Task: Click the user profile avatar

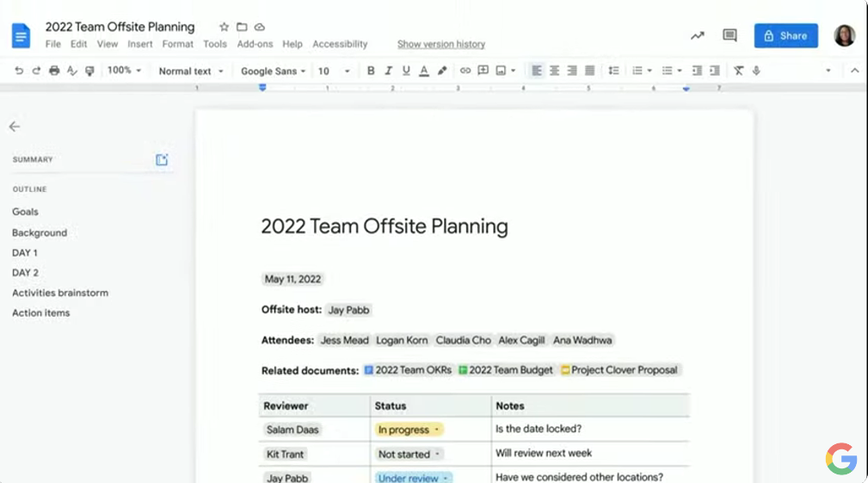Action: (x=844, y=35)
